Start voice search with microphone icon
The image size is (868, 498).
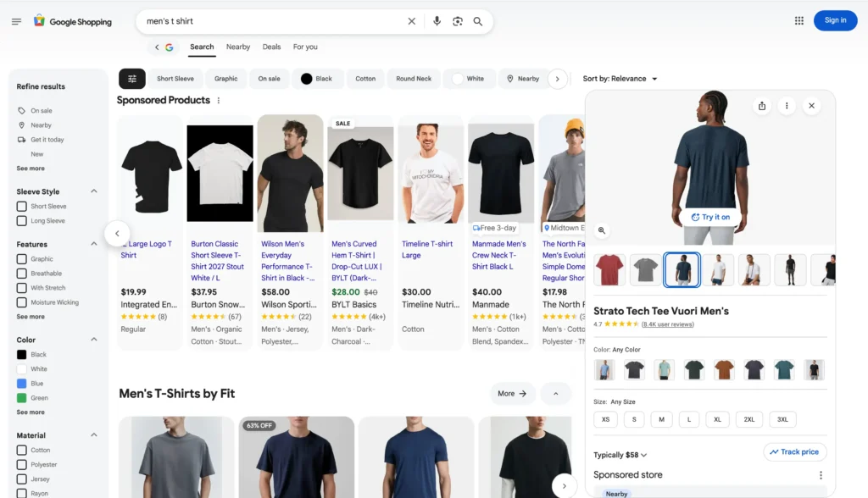click(x=437, y=21)
